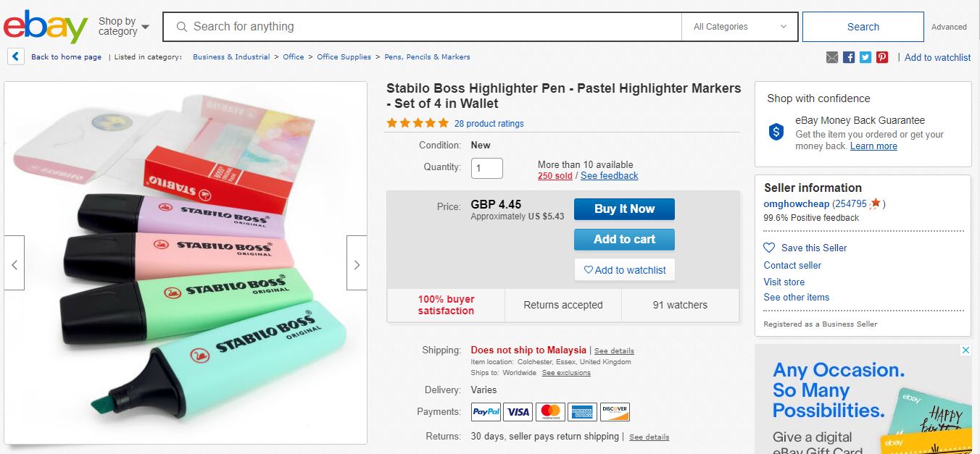
Task: Click back arrow to home page
Action: tap(16, 56)
